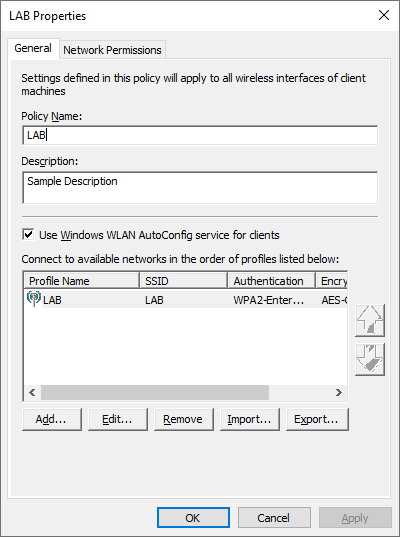The height and width of the screenshot is (537, 400).
Task: Click the horizontal scrollbar thumb of profile list
Action: point(155,392)
